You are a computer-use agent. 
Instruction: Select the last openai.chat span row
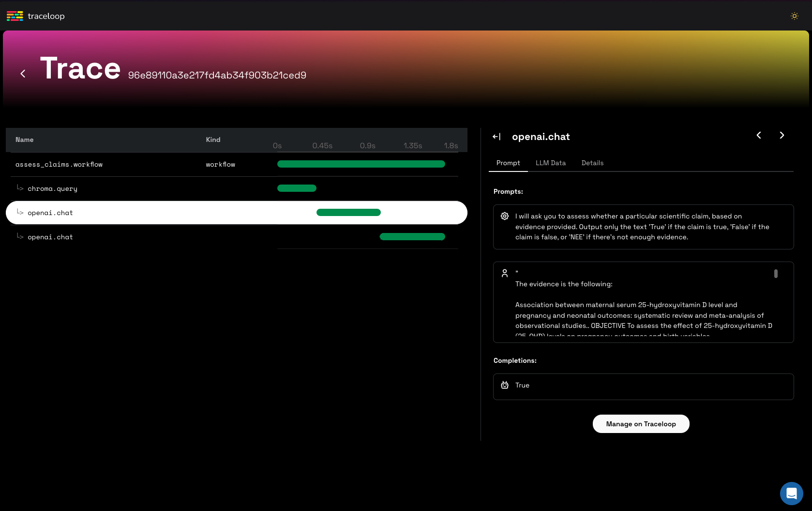point(50,237)
